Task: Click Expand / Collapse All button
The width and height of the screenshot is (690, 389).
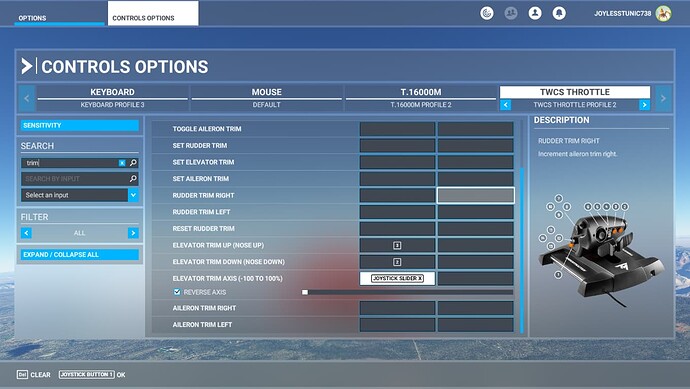Action: coord(80,254)
